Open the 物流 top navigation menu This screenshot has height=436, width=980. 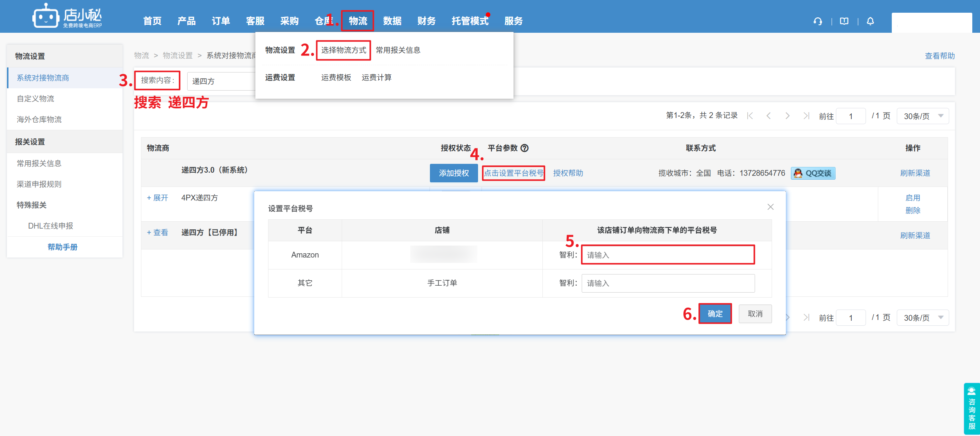(357, 21)
